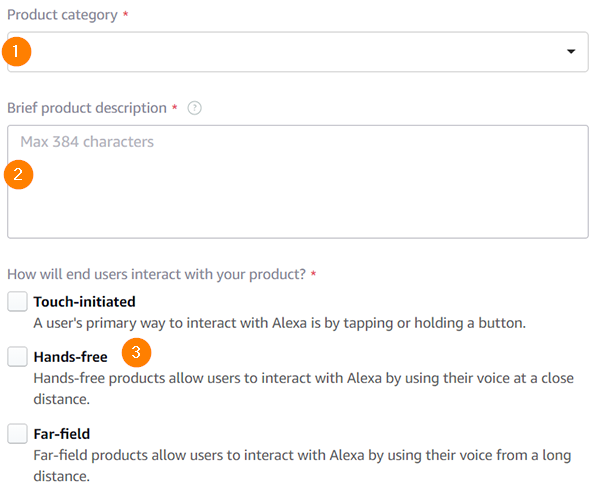Click orange callout badge number 3
This screenshot has width=600, height=503.
137,352
